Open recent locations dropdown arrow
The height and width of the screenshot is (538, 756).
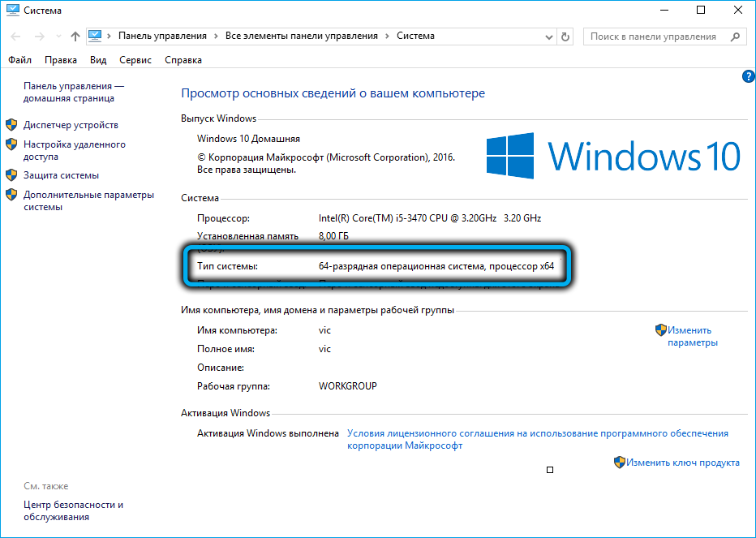(x=59, y=37)
